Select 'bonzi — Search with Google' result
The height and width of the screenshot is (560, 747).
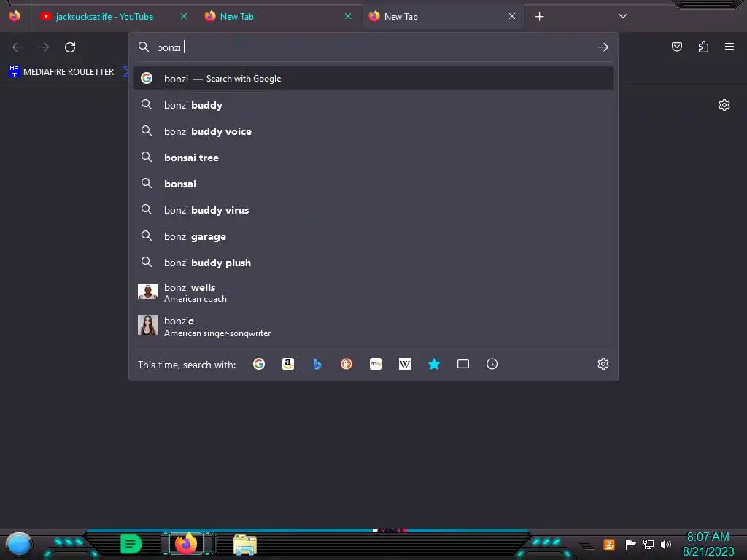pos(373,79)
